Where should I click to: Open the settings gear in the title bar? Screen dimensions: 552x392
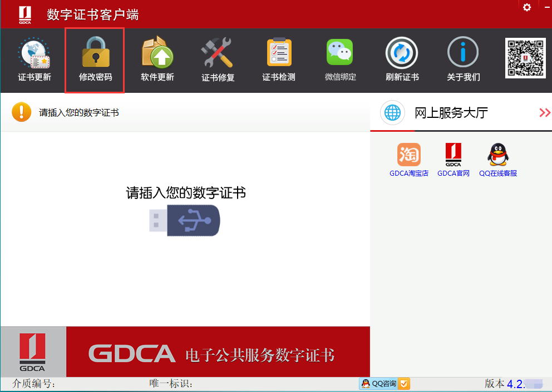pyautogui.click(x=526, y=8)
